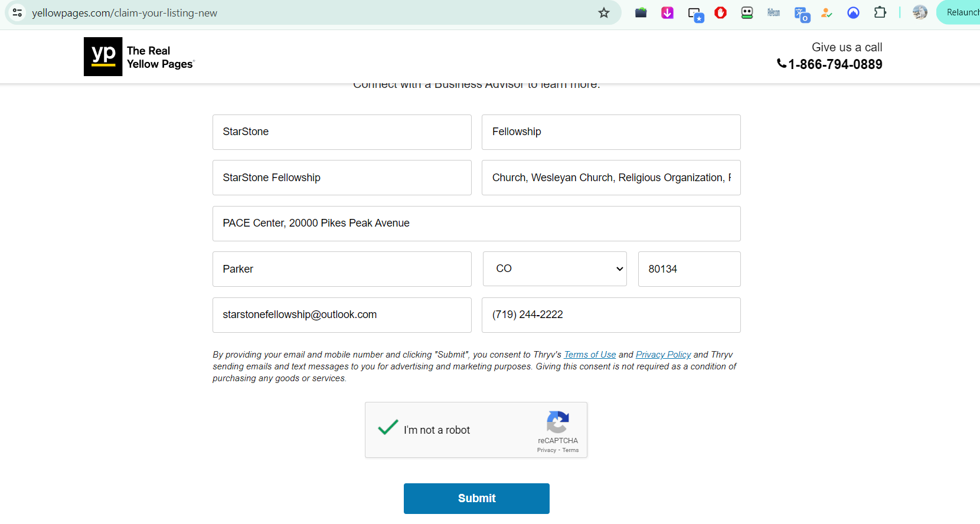Open the pink download arrow extension
This screenshot has width=980, height=524.
(667, 12)
